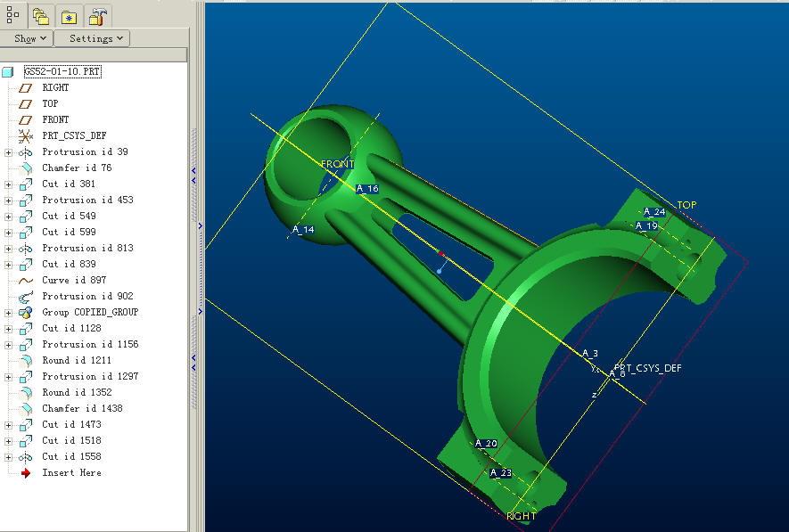Screen dimensions: 789x532
Task: Click the A_16 axis label in viewport
Action: pyautogui.click(x=366, y=189)
